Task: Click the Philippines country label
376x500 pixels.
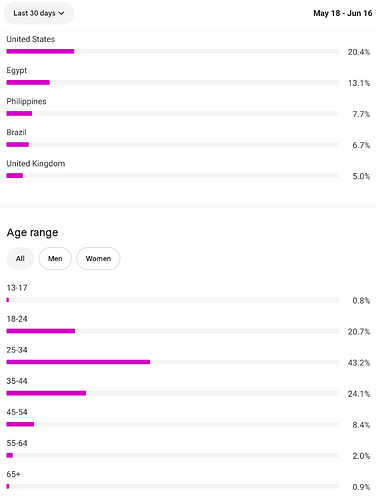Action: 26,101
